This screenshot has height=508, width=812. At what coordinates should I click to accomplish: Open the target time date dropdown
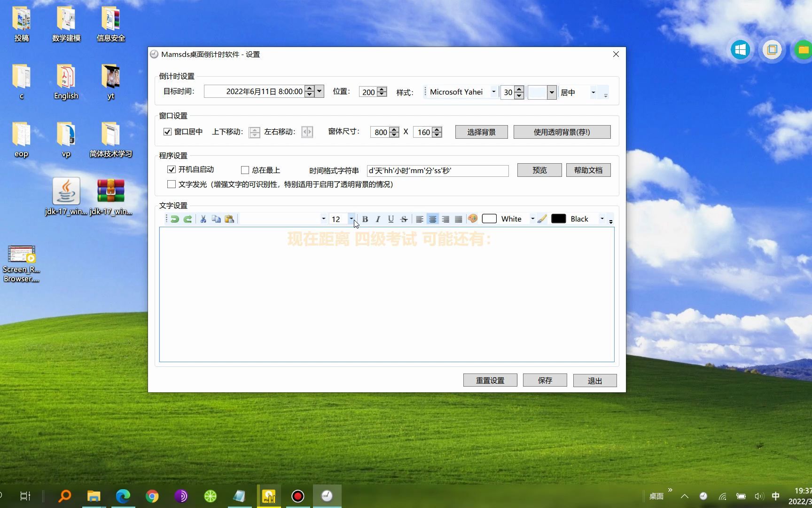tap(320, 91)
